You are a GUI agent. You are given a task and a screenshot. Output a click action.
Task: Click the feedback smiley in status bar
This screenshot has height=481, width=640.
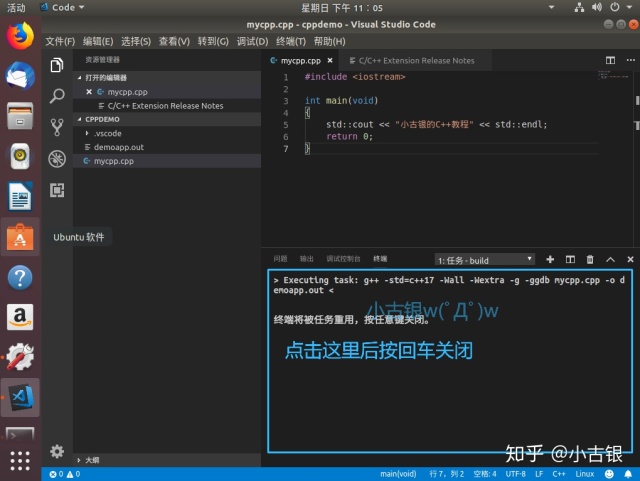pos(609,474)
